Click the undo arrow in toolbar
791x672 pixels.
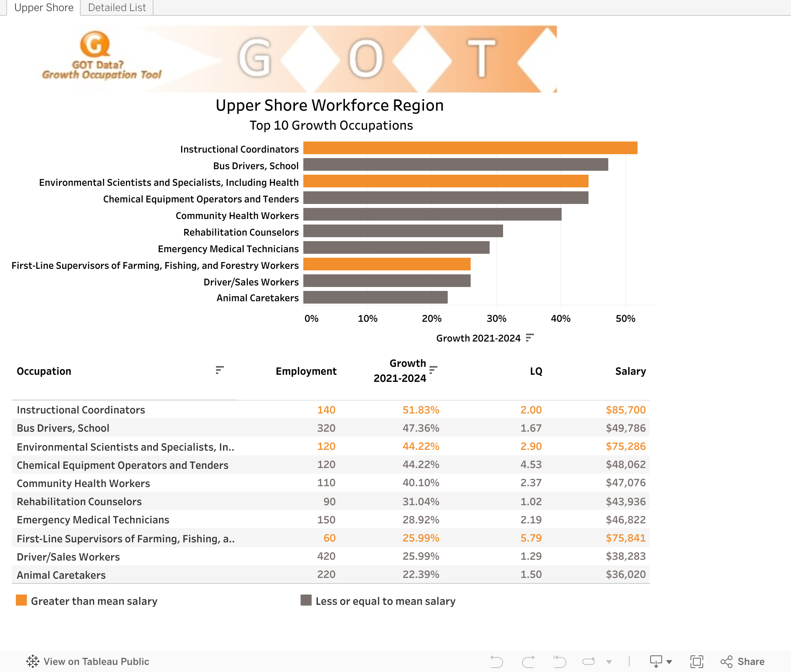pos(496,661)
